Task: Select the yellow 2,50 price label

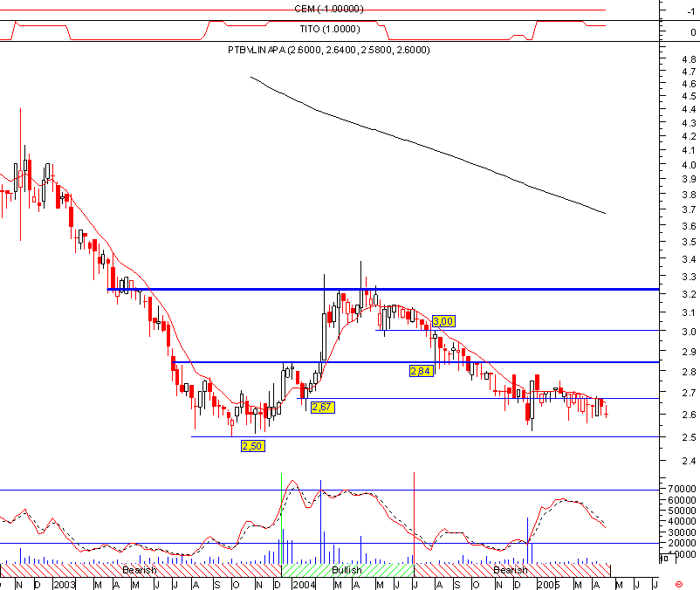Action: click(x=252, y=446)
